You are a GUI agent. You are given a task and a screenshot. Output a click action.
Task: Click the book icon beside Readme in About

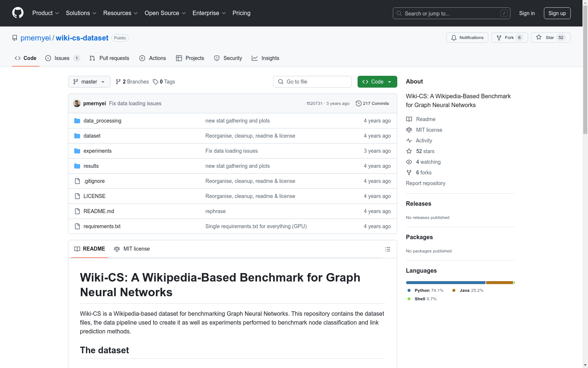tap(409, 119)
